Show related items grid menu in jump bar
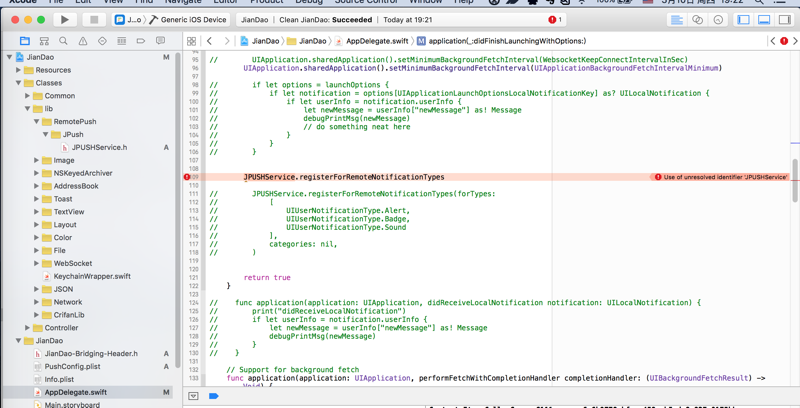The image size is (800, 408). coord(191,41)
